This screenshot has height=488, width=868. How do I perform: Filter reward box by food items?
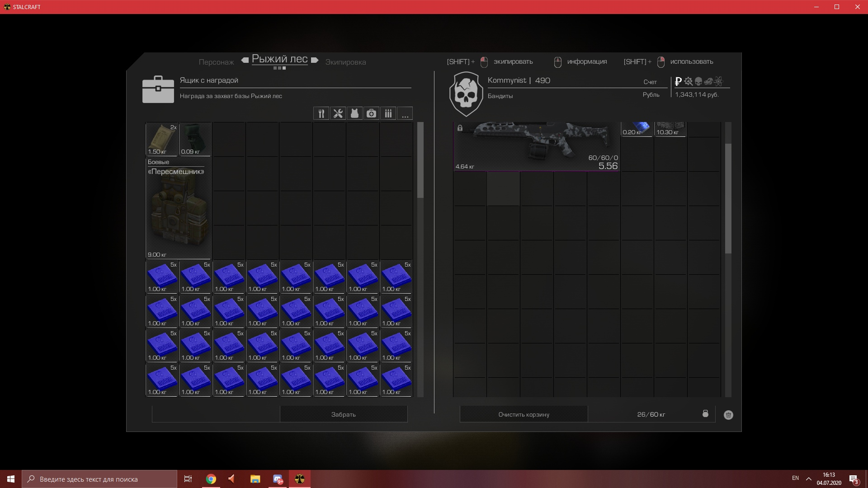tap(321, 113)
